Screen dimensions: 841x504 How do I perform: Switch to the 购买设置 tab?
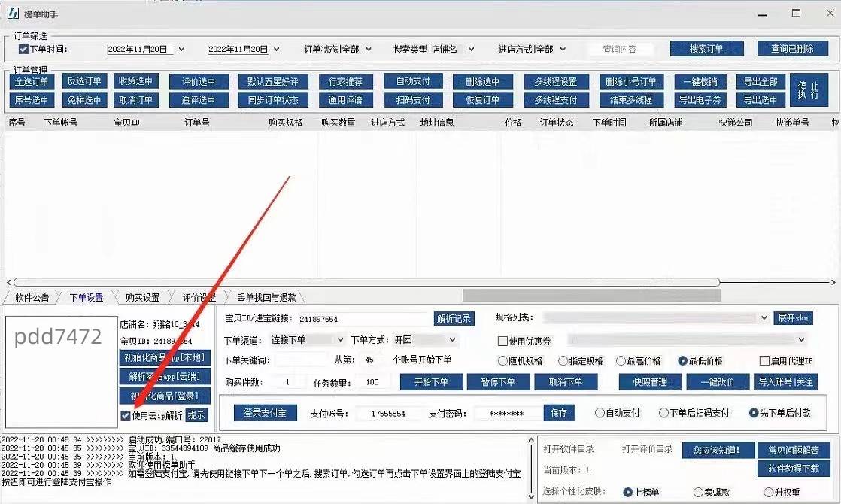tap(143, 297)
